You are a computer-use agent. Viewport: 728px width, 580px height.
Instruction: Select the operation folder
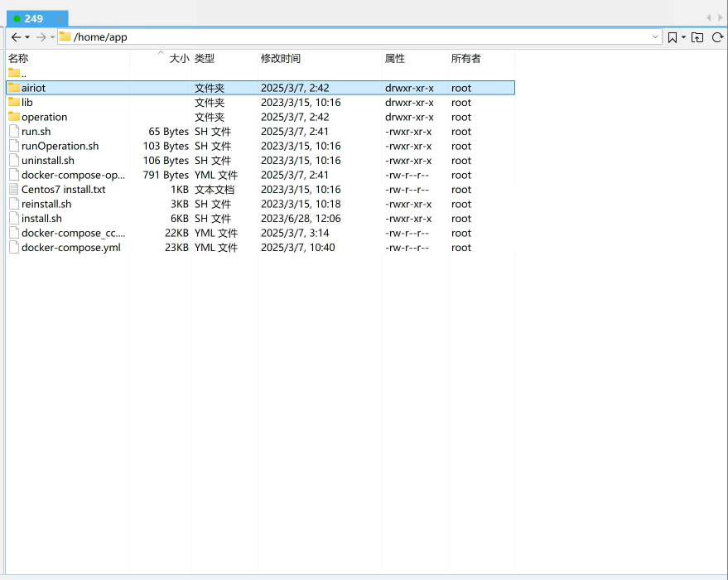pos(44,117)
